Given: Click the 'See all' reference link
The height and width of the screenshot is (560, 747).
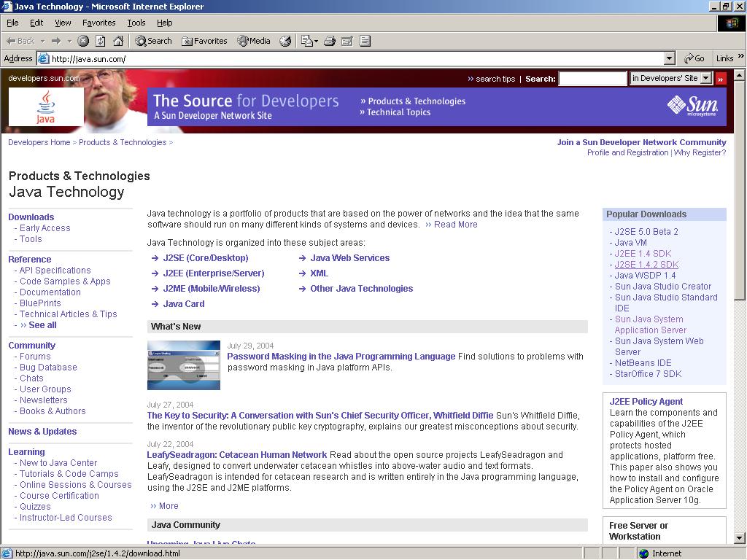Looking at the screenshot, I should point(42,324).
